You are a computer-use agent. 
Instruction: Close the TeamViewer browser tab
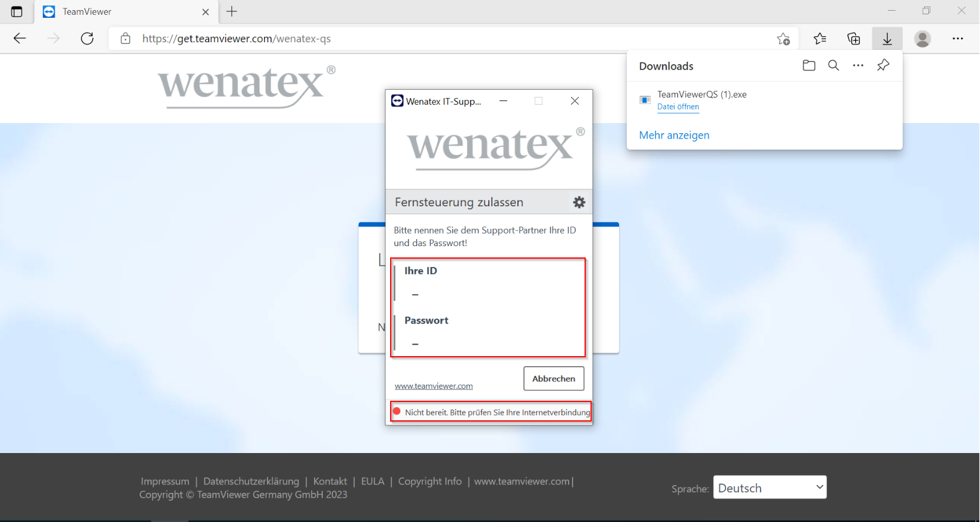pos(206,12)
